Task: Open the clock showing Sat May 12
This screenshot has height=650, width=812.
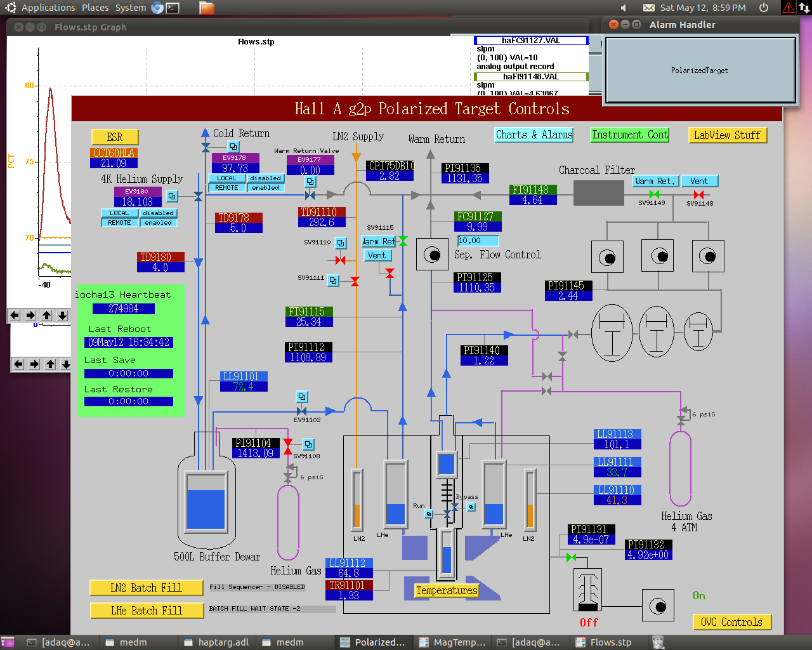Action: 703,8
